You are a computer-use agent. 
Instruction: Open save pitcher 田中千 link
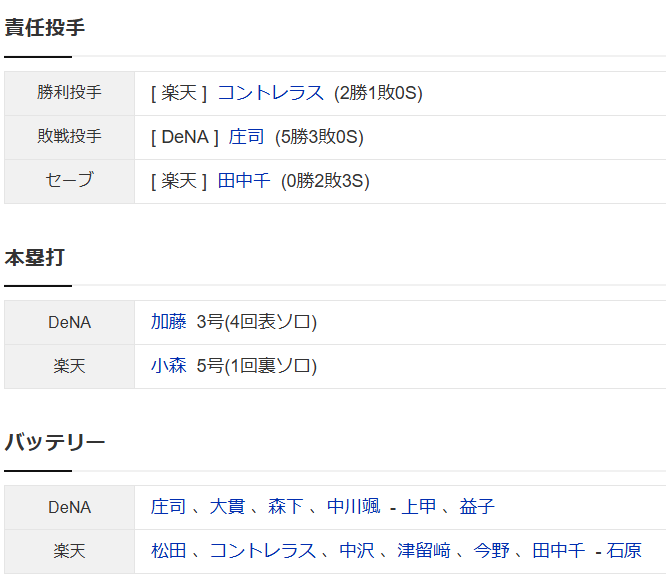click(244, 180)
